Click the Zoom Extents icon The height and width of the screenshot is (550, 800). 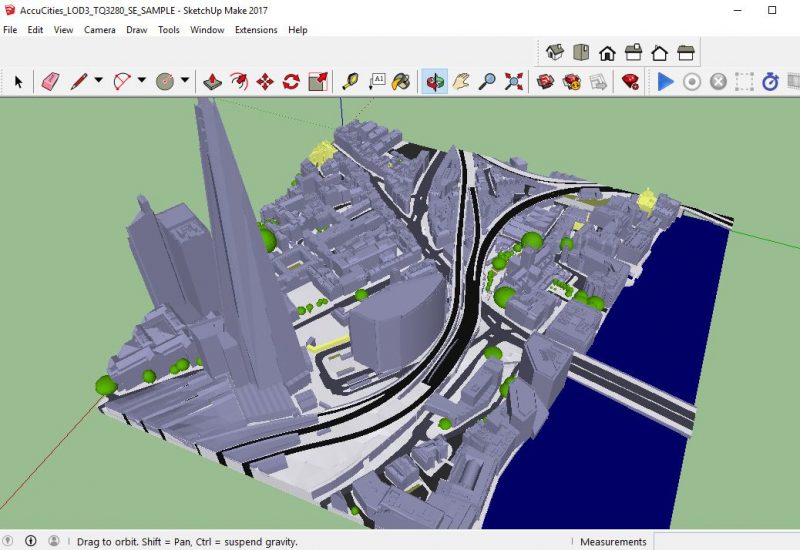tap(514, 81)
